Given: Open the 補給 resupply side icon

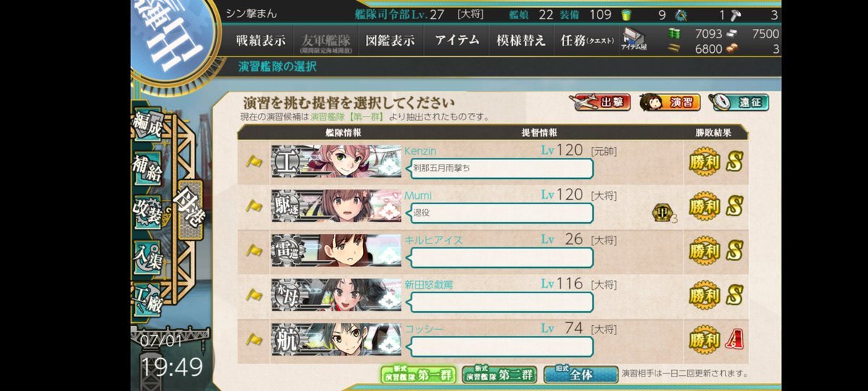Looking at the screenshot, I should point(147,168).
